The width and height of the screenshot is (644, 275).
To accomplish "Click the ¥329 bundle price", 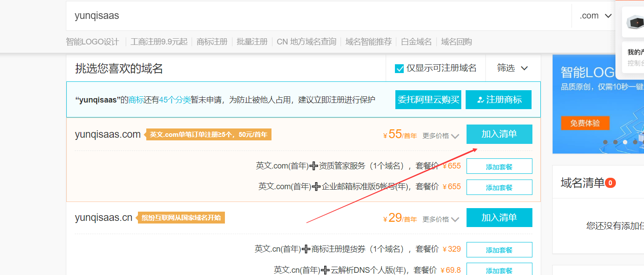I will click(452, 249).
